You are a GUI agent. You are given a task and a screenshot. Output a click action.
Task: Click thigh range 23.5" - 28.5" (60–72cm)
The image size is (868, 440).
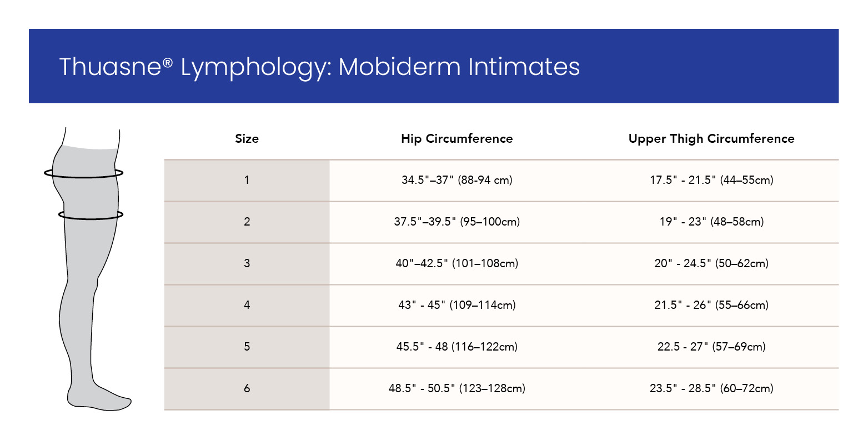[711, 388]
